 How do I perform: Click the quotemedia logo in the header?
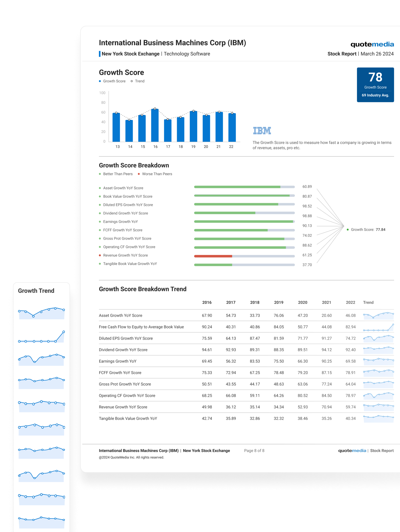click(372, 44)
